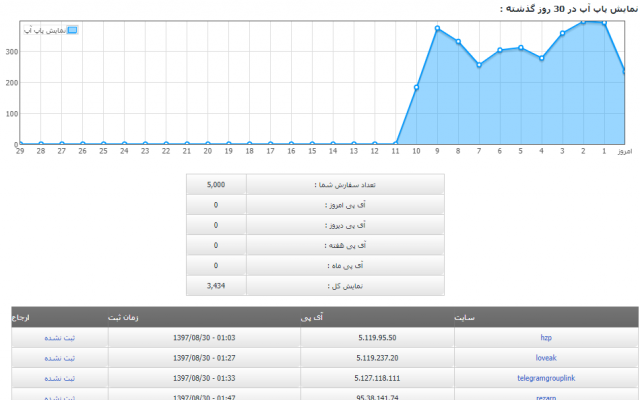Viewport: 640px width, 400px height.
Task: Click the y-axis label 200
Action: pos(12,83)
